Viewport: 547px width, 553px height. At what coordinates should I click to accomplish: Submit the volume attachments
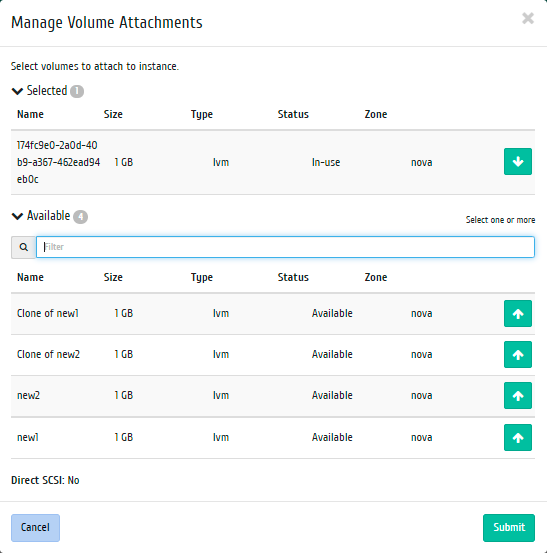[x=509, y=528]
